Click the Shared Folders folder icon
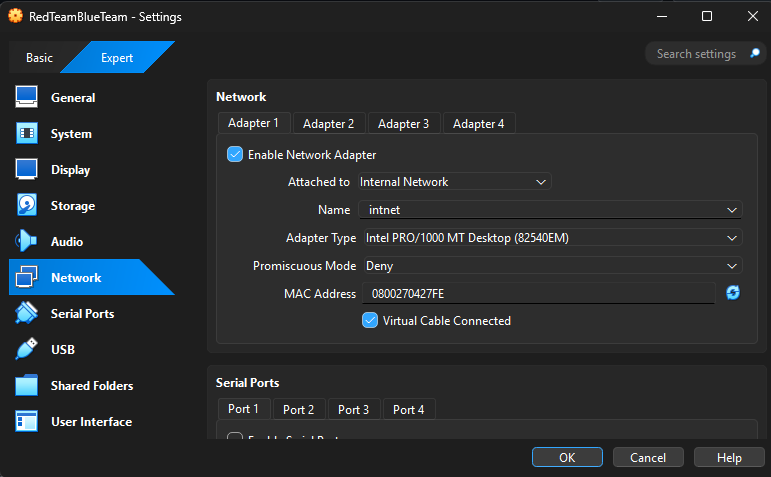 26,385
